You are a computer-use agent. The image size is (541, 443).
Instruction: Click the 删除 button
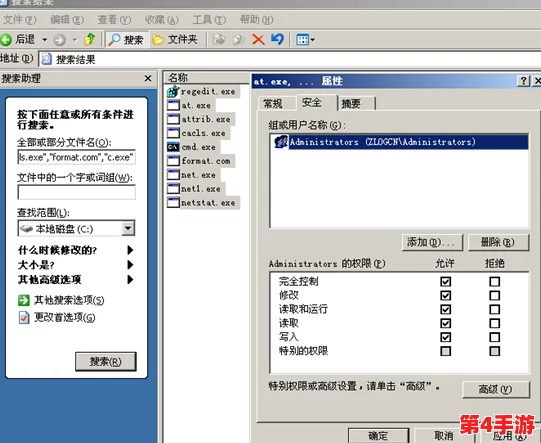tap(498, 242)
